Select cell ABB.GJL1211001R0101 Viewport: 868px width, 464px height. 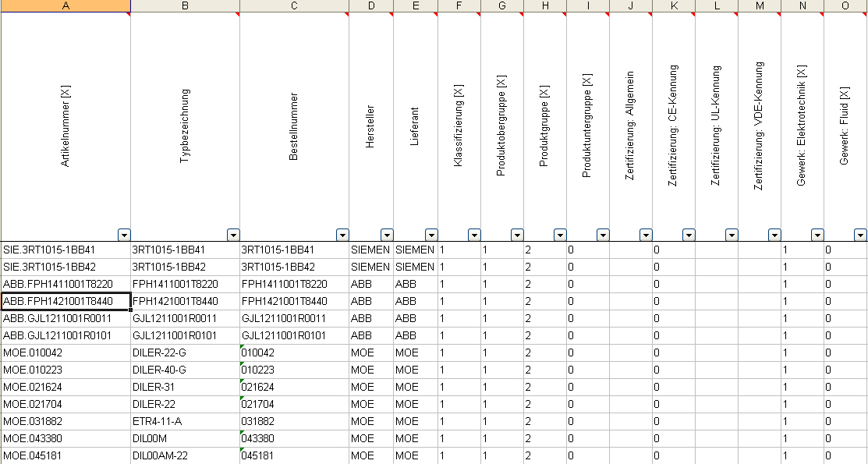66,336
